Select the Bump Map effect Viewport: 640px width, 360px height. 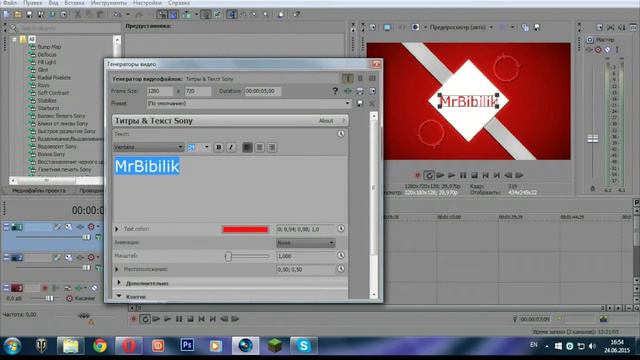pyautogui.click(x=49, y=47)
